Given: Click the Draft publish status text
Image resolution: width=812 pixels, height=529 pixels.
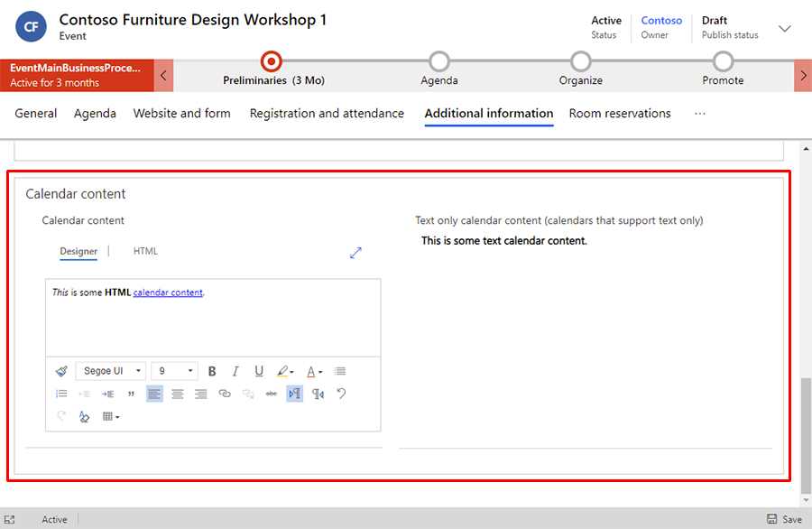Looking at the screenshot, I should 715,20.
